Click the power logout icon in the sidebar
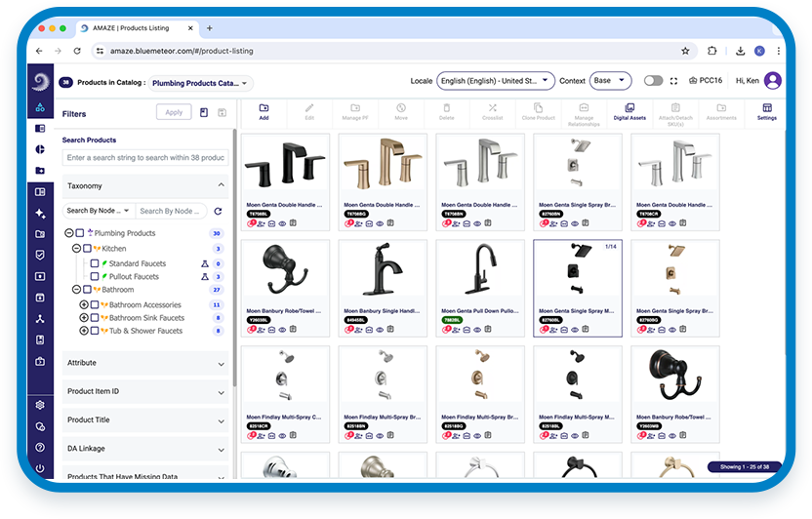The width and height of the screenshot is (812, 519). 40,469
